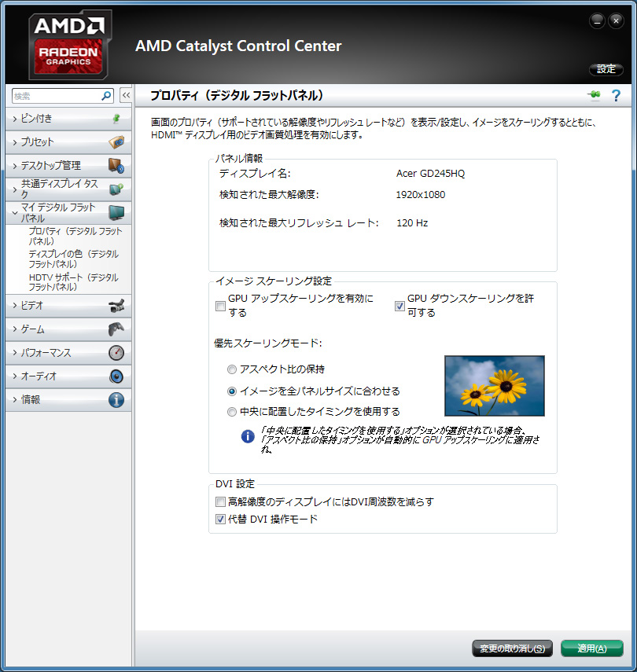Image resolution: width=637 pixels, height=672 pixels.
Task: Toggle GPU ダウンスケーリングを許可する checkbox
Action: coord(400,306)
